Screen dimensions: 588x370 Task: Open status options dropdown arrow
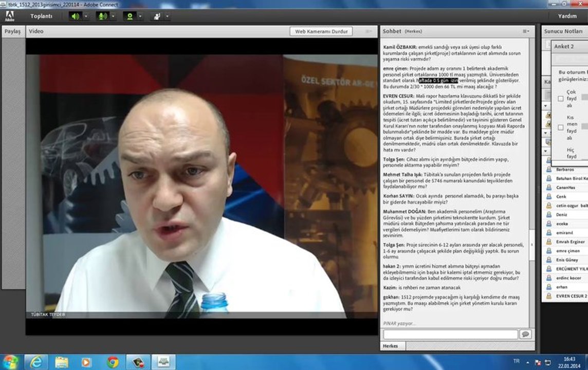167,16
